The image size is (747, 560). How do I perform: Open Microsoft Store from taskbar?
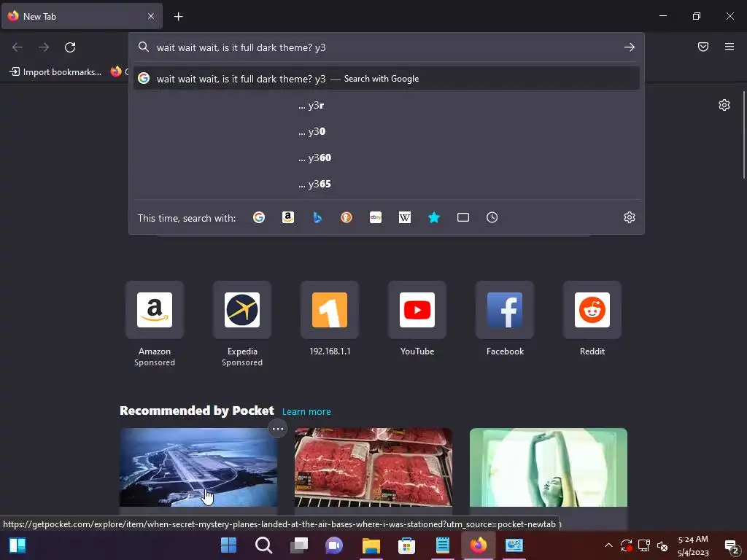click(406, 545)
